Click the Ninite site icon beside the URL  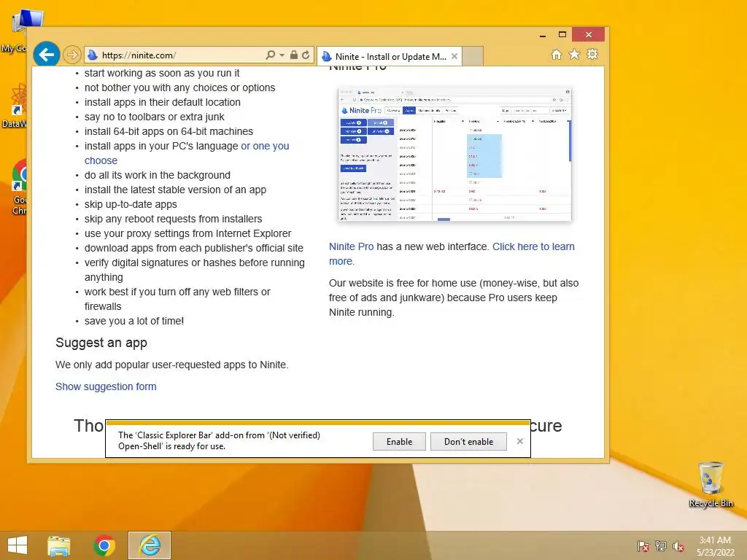click(x=93, y=55)
